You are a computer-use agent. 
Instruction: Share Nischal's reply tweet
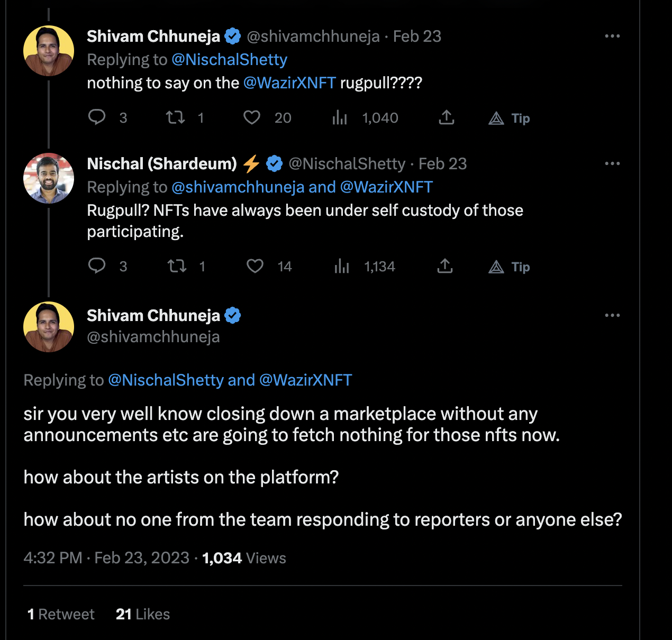click(x=445, y=266)
